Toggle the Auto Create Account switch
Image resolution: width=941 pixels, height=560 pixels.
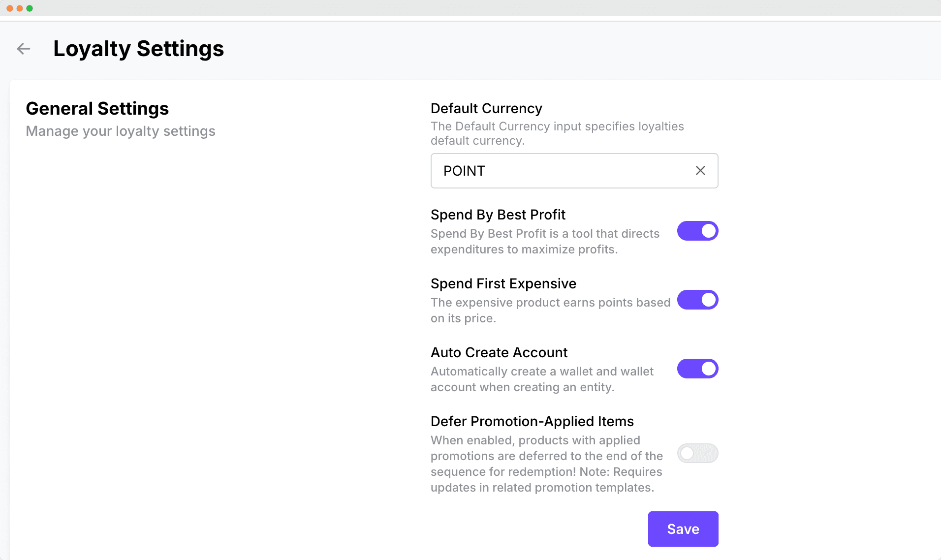pos(697,369)
